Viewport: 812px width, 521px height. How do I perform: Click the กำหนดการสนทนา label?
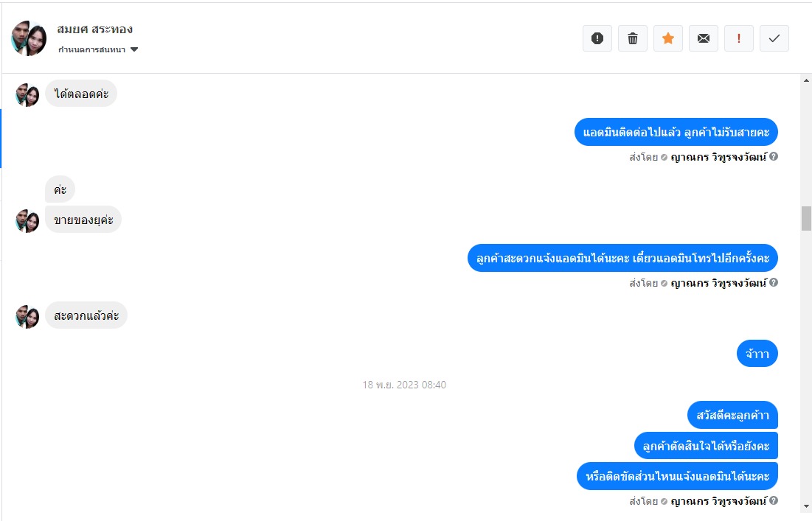[x=91, y=49]
